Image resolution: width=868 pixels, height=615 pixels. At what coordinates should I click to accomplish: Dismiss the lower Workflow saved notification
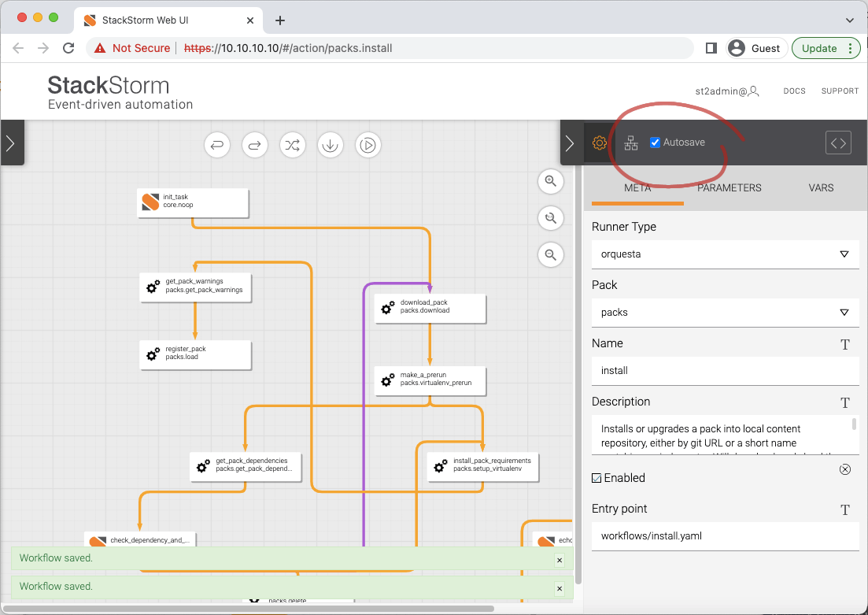559,588
